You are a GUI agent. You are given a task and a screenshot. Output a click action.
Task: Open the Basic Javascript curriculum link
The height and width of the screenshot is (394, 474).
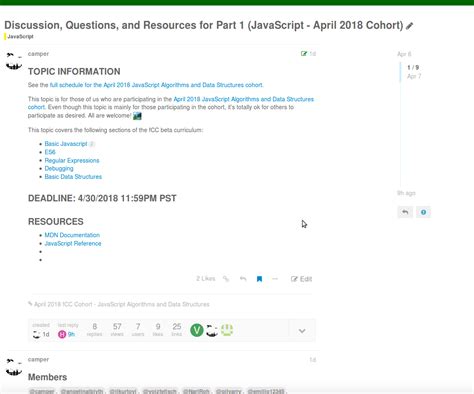pyautogui.click(x=66, y=144)
